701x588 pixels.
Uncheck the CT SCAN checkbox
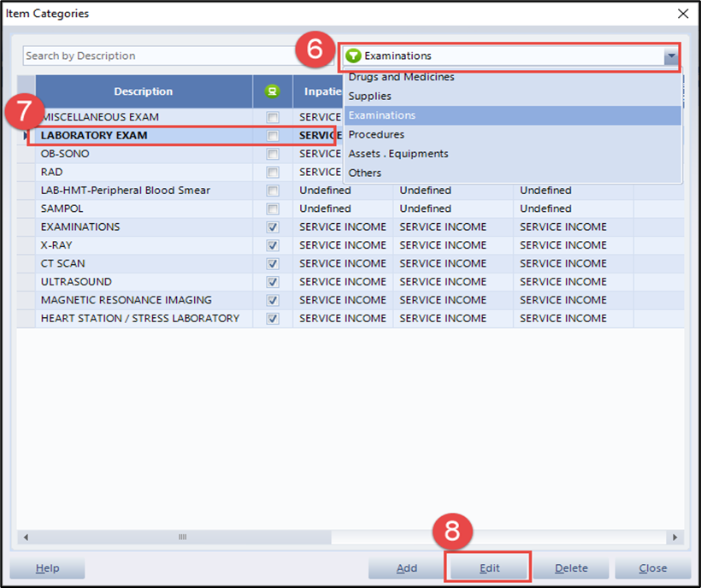[273, 264]
